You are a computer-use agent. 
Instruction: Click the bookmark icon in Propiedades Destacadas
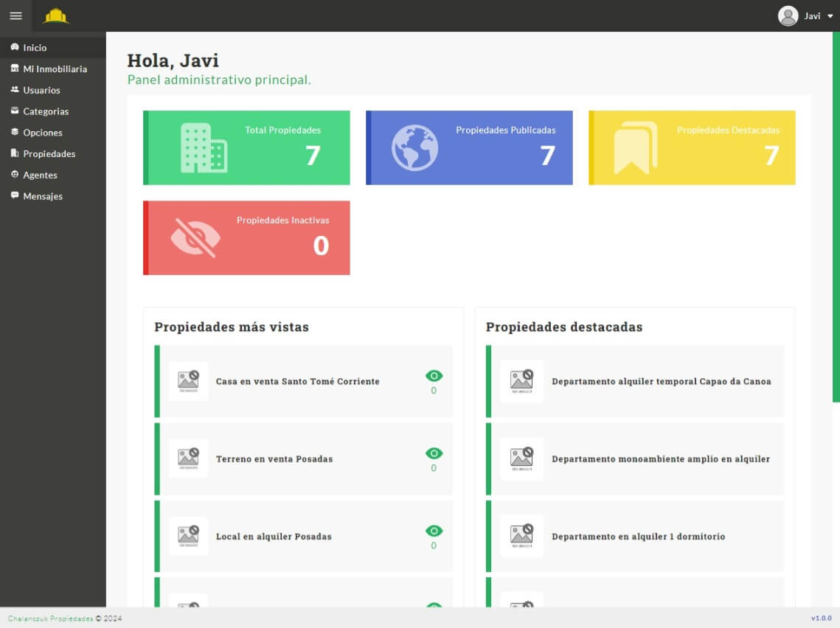(x=635, y=148)
